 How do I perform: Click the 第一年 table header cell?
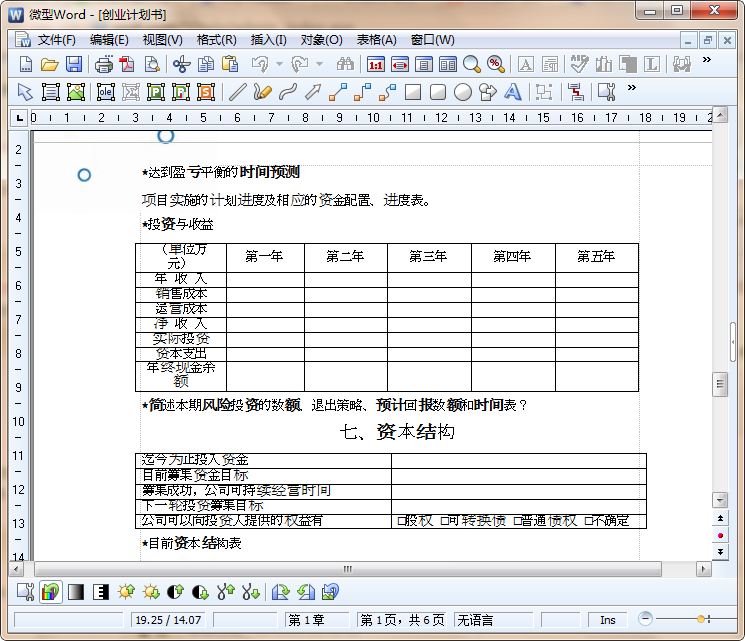coord(265,258)
